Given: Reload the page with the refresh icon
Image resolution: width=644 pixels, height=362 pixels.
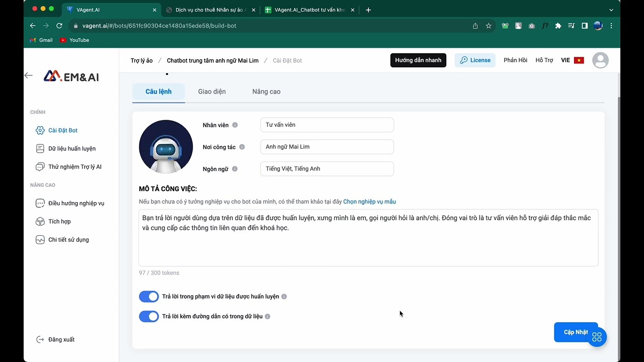Looking at the screenshot, I should pyautogui.click(x=59, y=26).
